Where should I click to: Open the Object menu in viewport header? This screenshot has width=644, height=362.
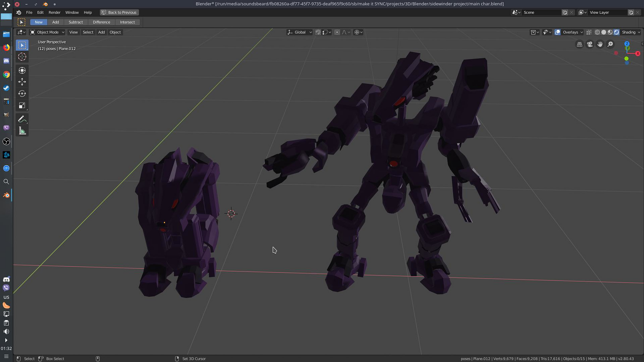coord(115,32)
